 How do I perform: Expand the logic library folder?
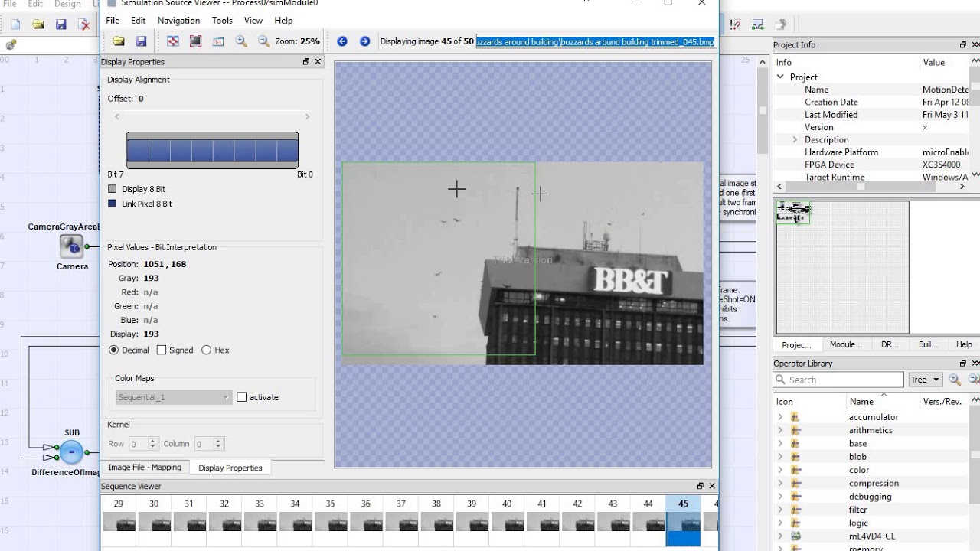click(780, 523)
